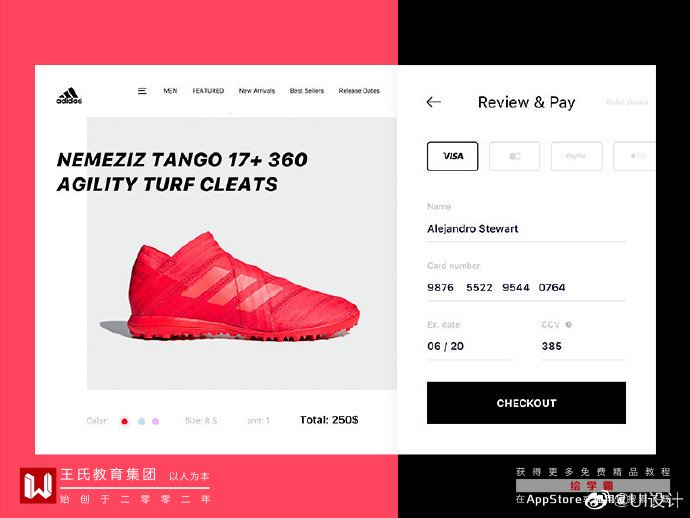
Task: Open the FEATURED menu item
Action: coord(208,91)
